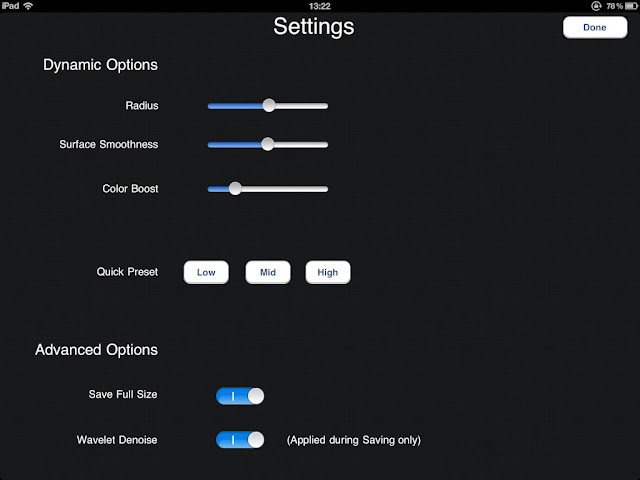Click the Color Boost slider thumb
This screenshot has width=640, height=480.
pos(235,188)
